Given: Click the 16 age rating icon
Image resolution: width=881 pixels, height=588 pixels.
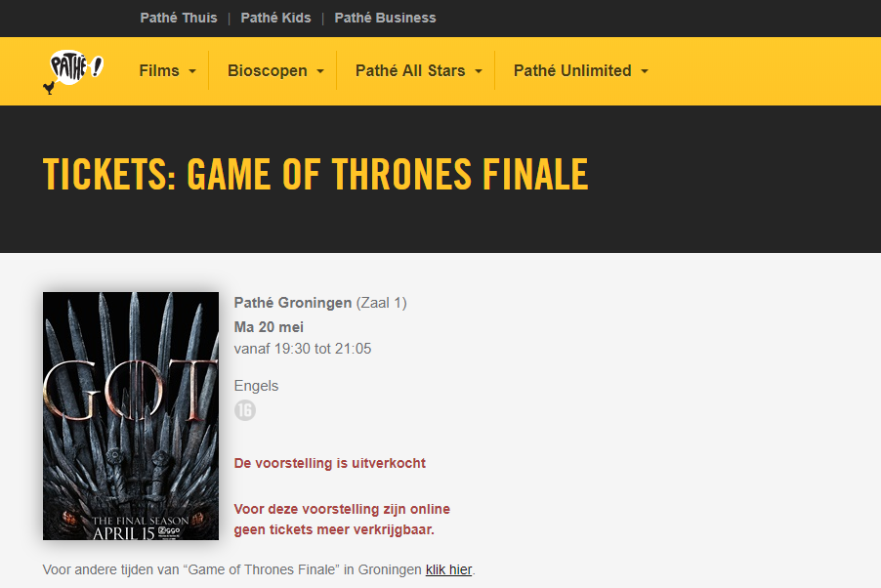Looking at the screenshot, I should tap(245, 410).
